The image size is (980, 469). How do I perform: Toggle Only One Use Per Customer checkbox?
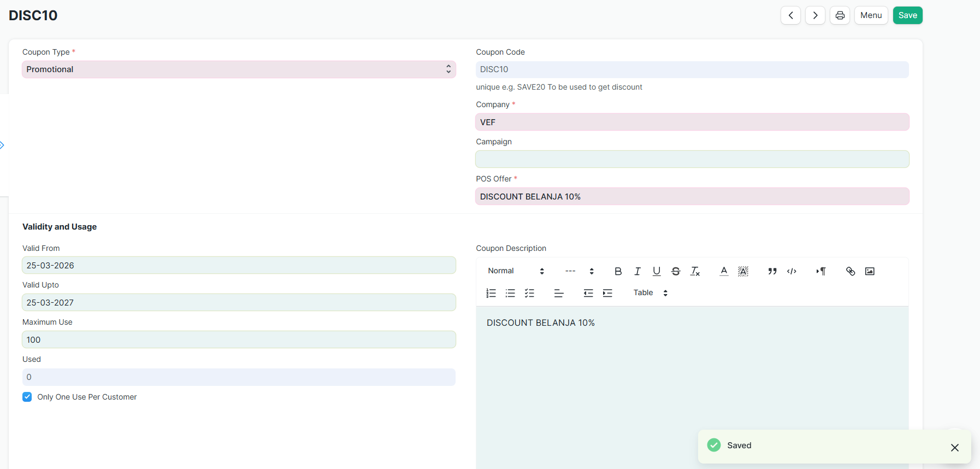(x=27, y=397)
